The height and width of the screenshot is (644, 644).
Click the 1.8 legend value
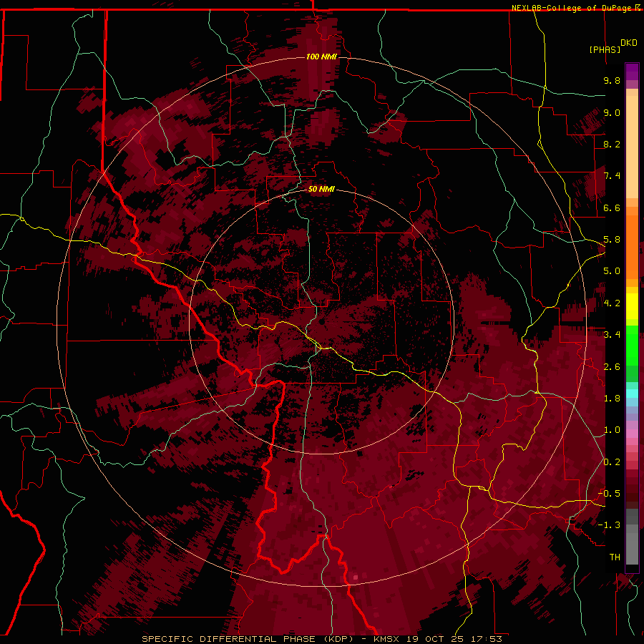[x=612, y=399]
